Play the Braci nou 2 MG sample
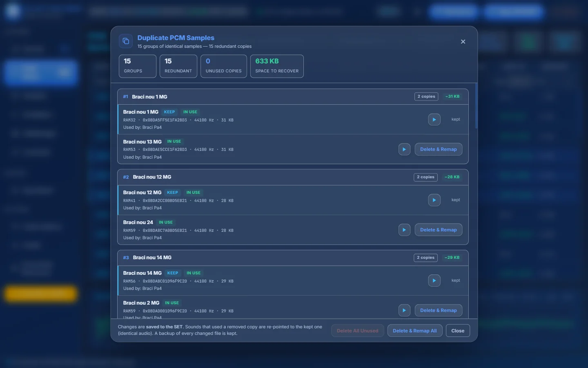 [404, 310]
